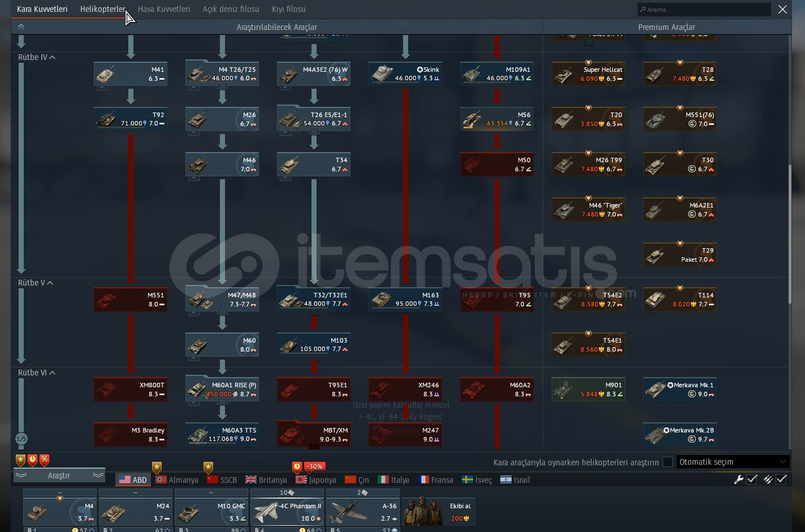Select the T26 E5/E1-1 group
This screenshot has height=532, width=805.
click(x=314, y=119)
